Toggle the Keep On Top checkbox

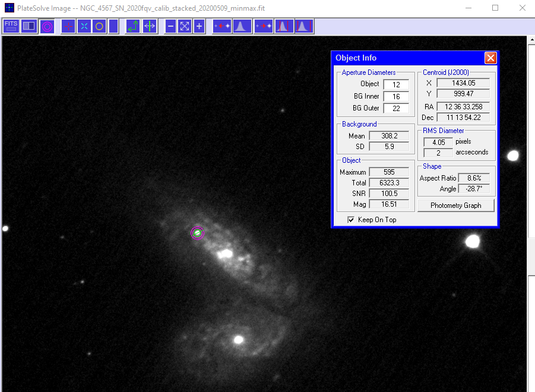[351, 220]
